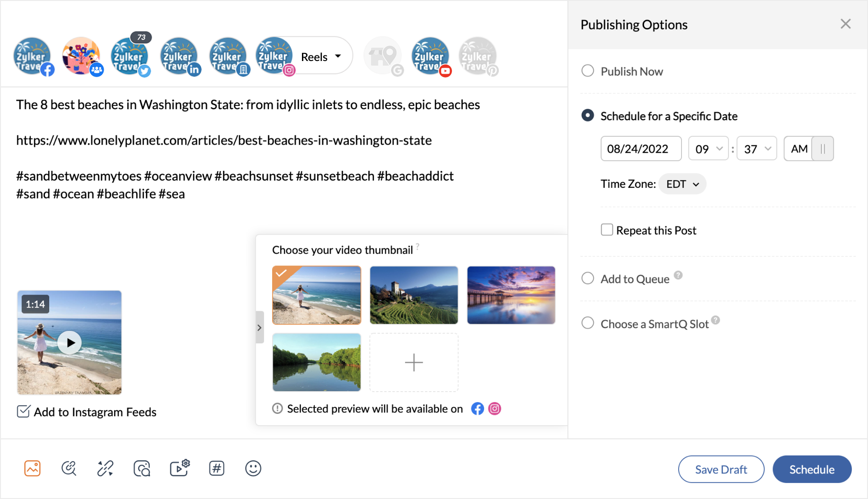Click the image attachment icon in toolbar

(x=32, y=468)
